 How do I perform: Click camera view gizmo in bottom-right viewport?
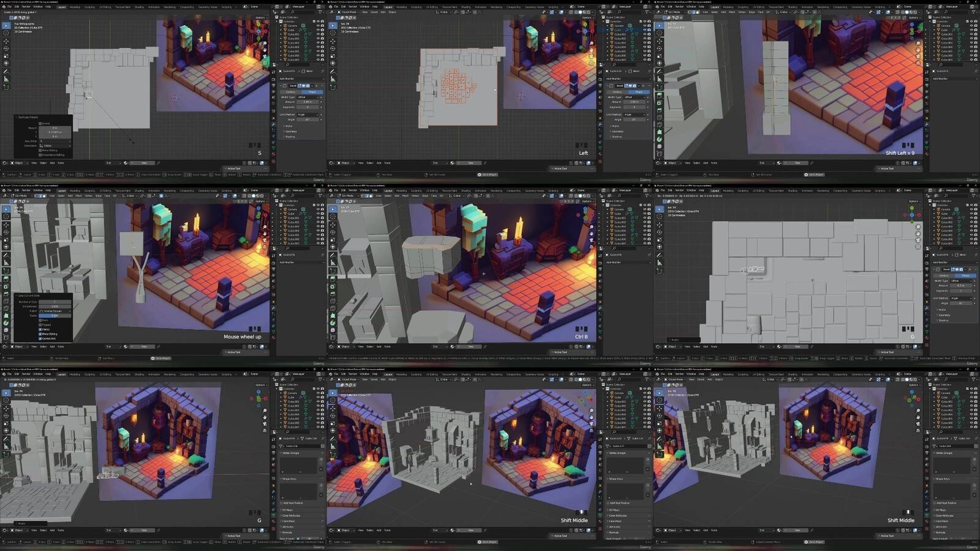click(x=918, y=424)
